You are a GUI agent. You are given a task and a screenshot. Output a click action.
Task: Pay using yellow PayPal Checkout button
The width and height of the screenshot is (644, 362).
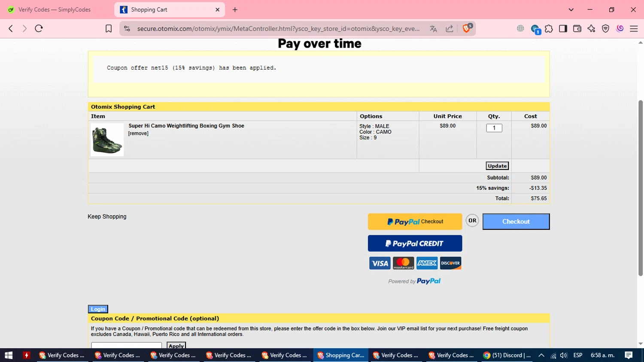point(415,222)
